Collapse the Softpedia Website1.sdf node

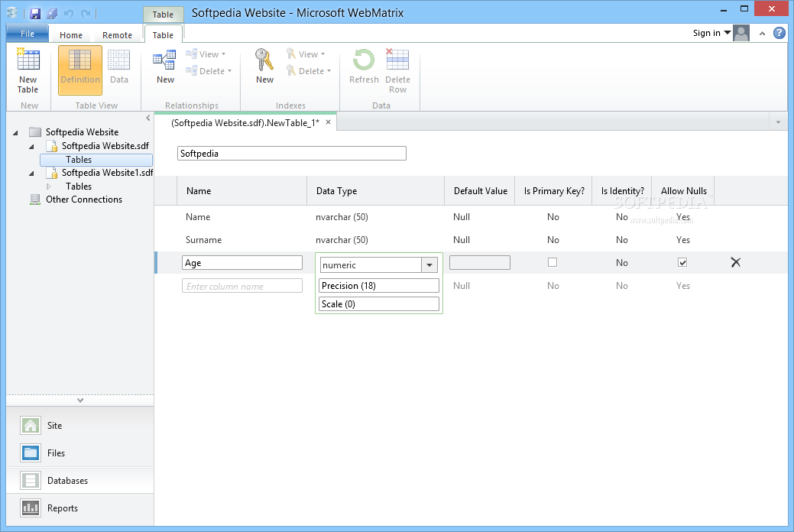(x=32, y=174)
